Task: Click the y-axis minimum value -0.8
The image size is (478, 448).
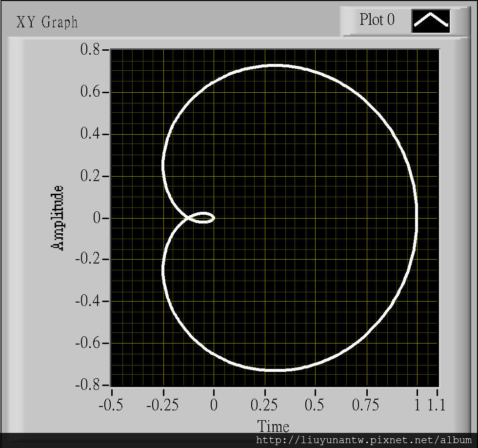Action: (x=87, y=385)
